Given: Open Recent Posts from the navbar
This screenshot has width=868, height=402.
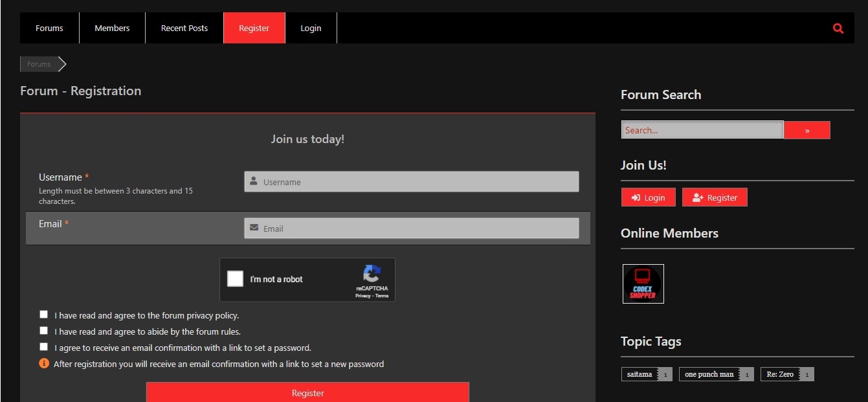Looking at the screenshot, I should coord(184,28).
